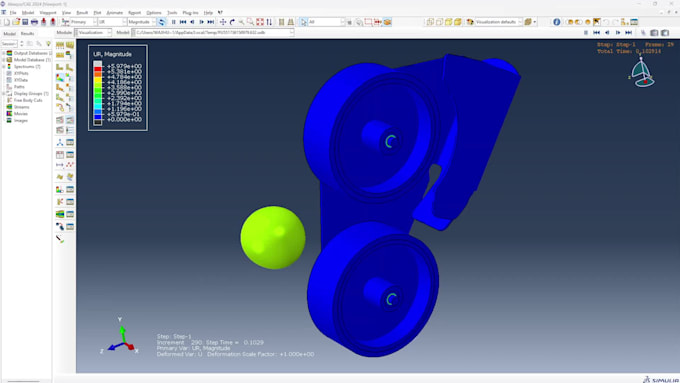The image size is (680, 383).
Task: Open the blue Query information icon
Action: pos(556,22)
